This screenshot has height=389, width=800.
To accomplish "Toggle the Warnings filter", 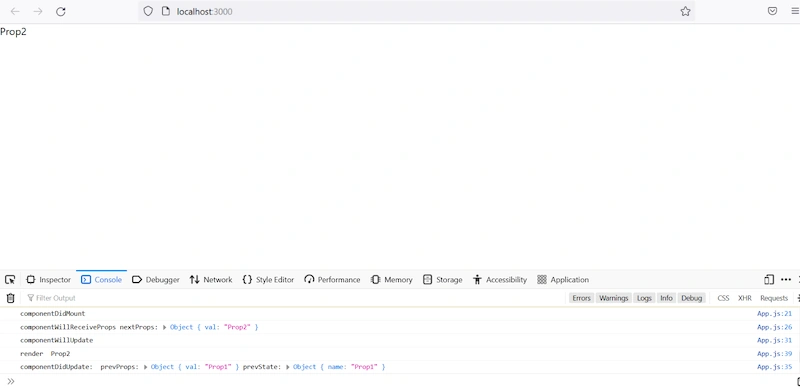I will point(613,298).
